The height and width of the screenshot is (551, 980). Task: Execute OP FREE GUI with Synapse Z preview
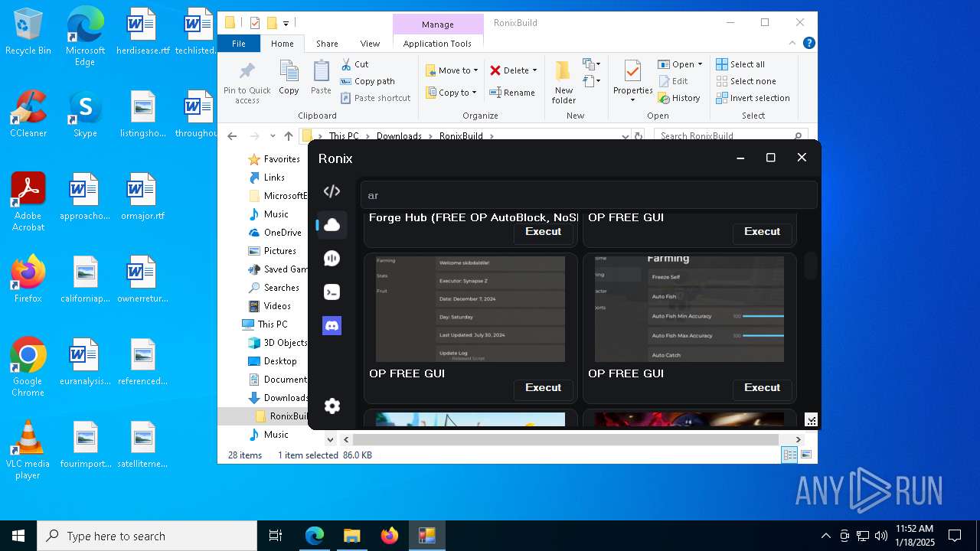[543, 388]
